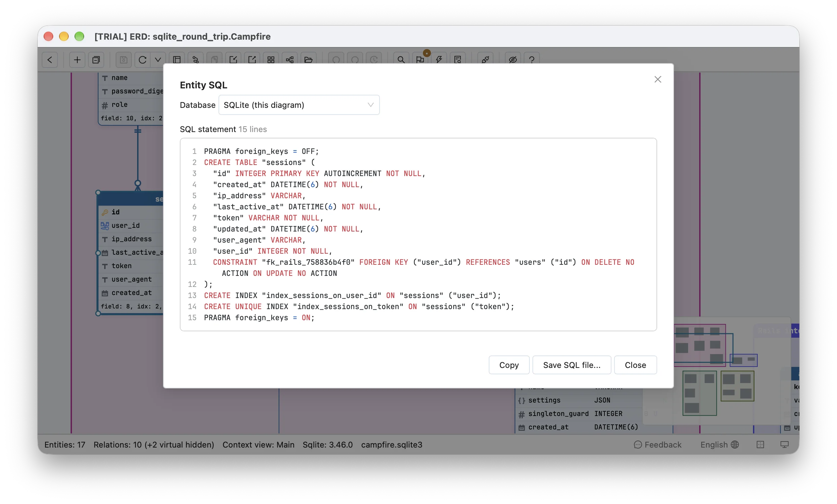Click the table layout toolbar icon
This screenshot has width=837, height=504.
click(176, 60)
